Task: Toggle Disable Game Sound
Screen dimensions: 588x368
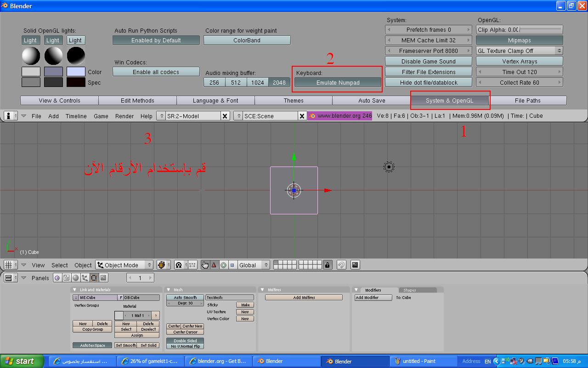Action: tap(429, 62)
